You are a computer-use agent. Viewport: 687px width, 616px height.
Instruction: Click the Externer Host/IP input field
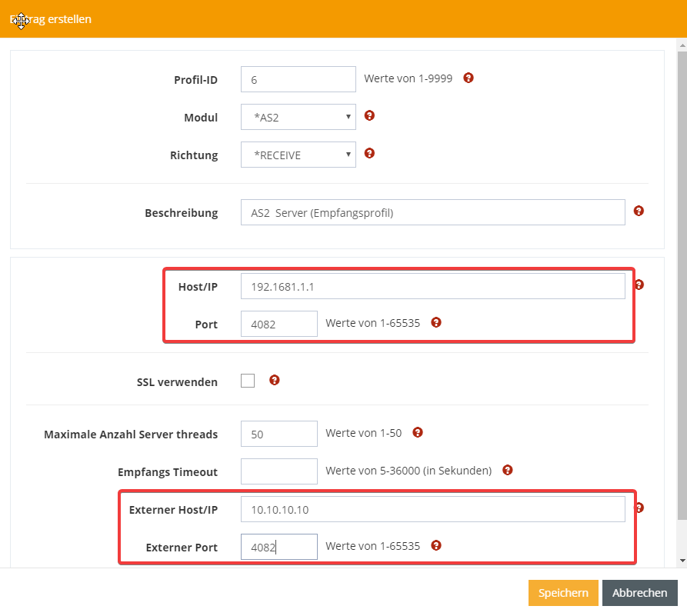point(432,510)
